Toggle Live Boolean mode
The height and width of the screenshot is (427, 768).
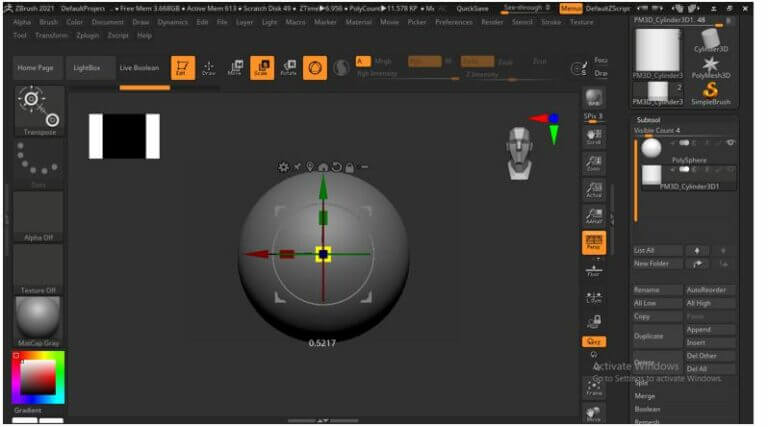click(140, 68)
